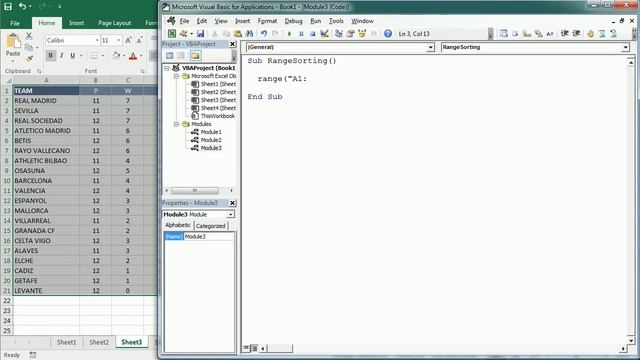Select the Alphabetic properties tab

[178, 225]
